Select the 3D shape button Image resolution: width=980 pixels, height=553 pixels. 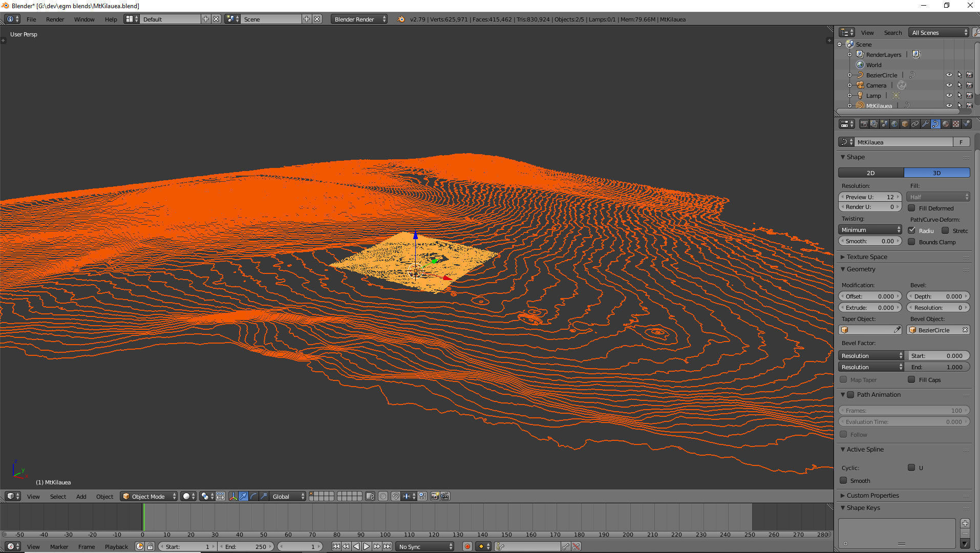937,173
